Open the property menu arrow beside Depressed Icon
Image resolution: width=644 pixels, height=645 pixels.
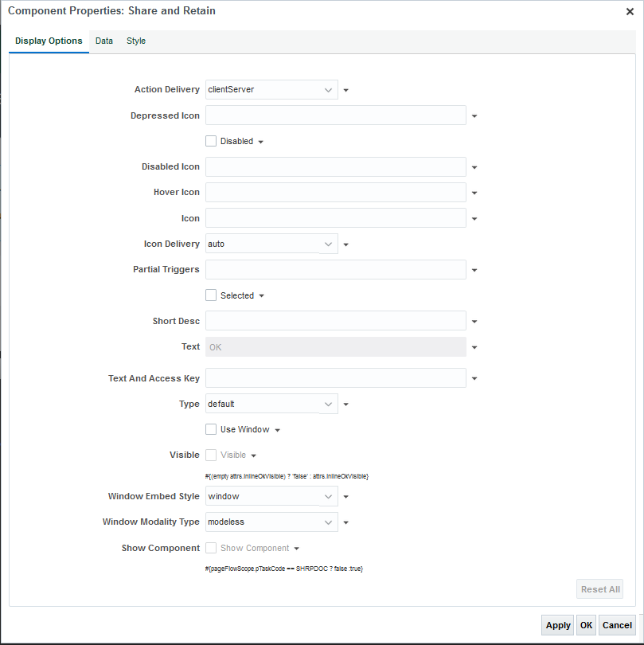(474, 115)
